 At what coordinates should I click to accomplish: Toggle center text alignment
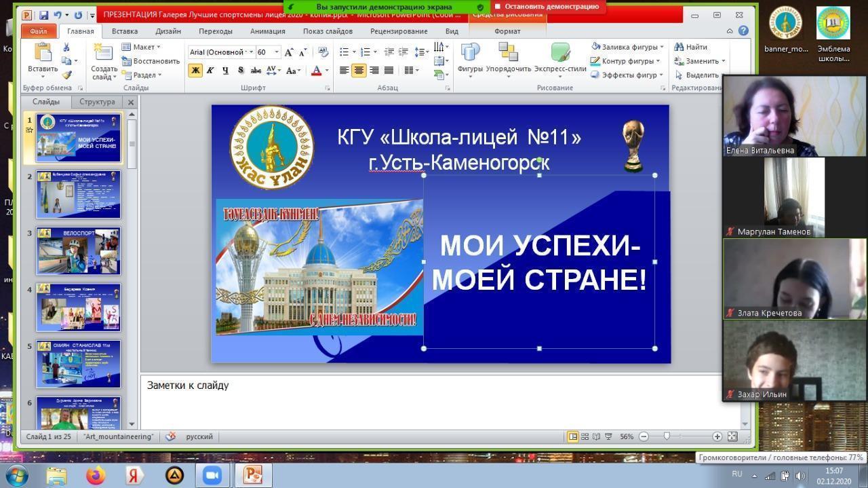359,71
